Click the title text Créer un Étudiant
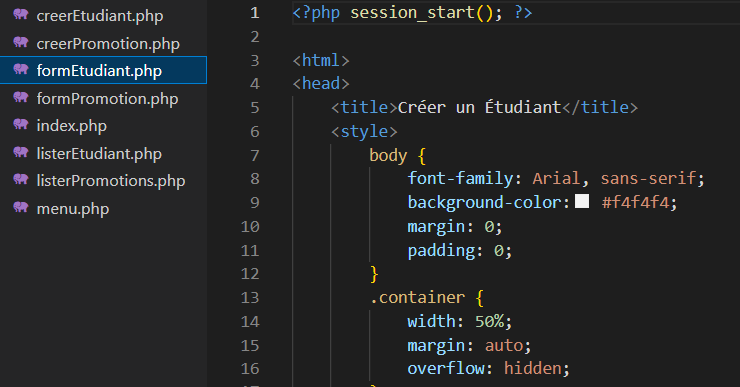Image resolution: width=740 pixels, height=387 pixels. click(479, 107)
